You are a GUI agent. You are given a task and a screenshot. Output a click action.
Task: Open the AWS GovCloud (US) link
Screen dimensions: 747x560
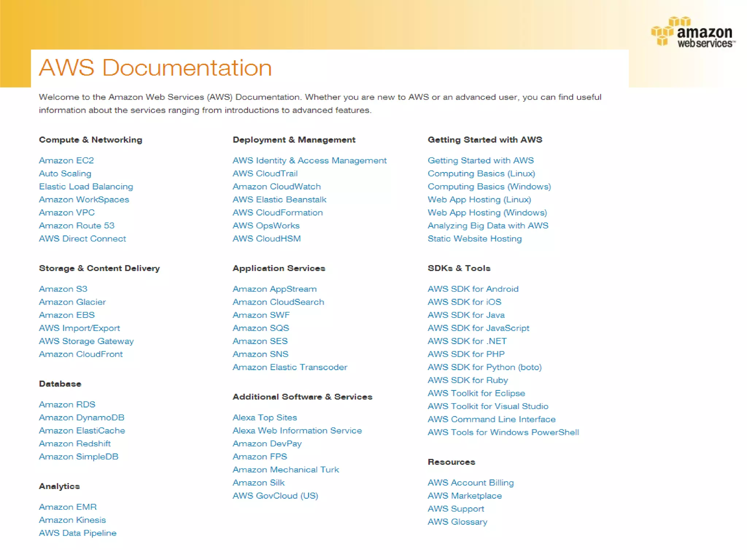pyautogui.click(x=275, y=496)
